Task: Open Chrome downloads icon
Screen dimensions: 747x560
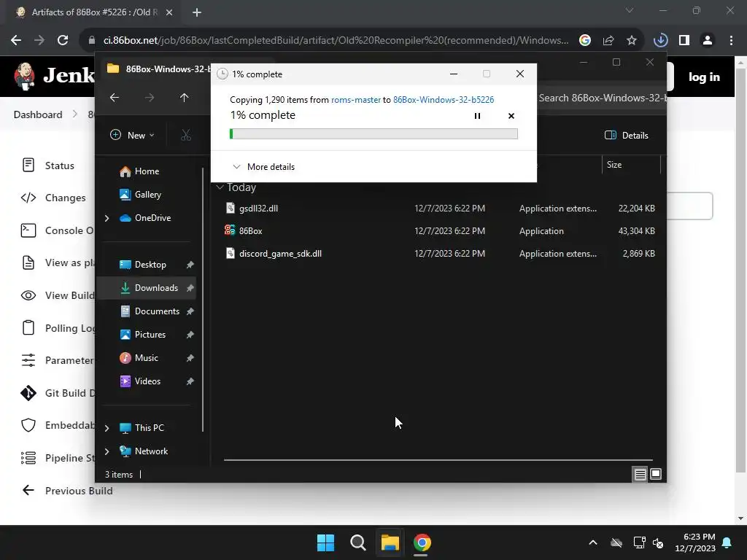Action: 661,41
